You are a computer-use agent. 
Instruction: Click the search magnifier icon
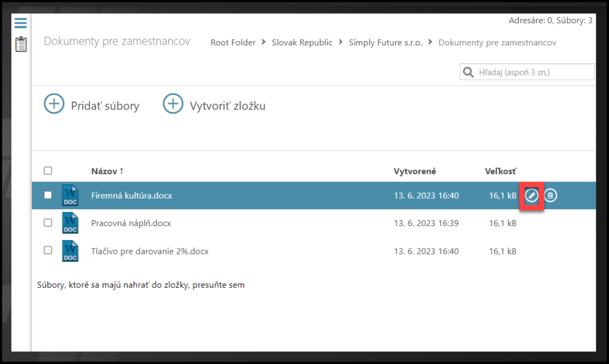click(469, 73)
